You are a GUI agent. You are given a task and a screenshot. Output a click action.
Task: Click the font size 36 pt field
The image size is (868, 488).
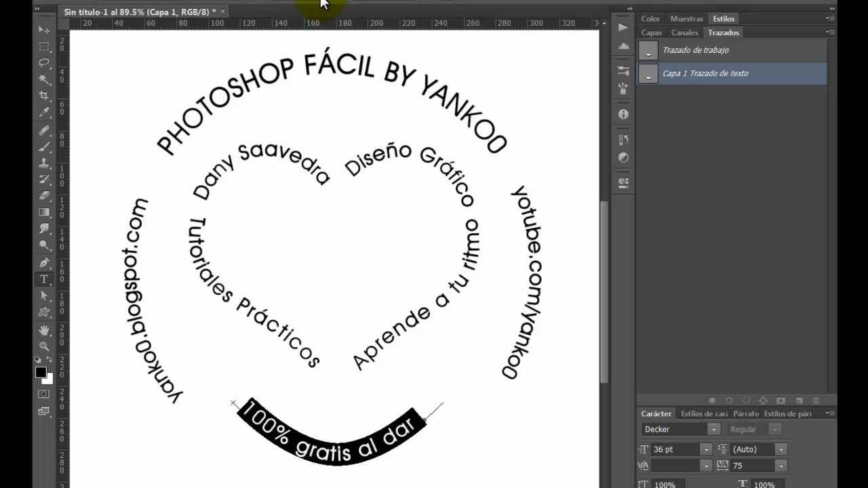(x=675, y=449)
